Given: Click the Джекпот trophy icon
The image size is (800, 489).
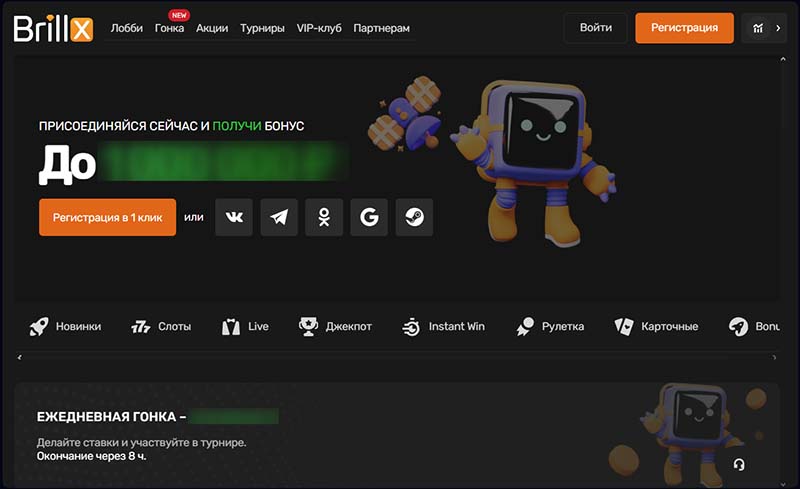Looking at the screenshot, I should coord(308,326).
